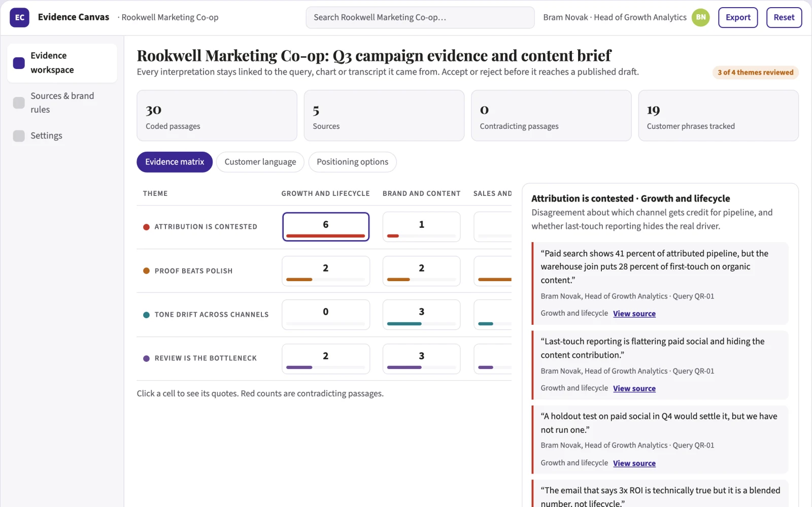Focus the Search Rookwell Marketing Co-op field

tap(420, 17)
